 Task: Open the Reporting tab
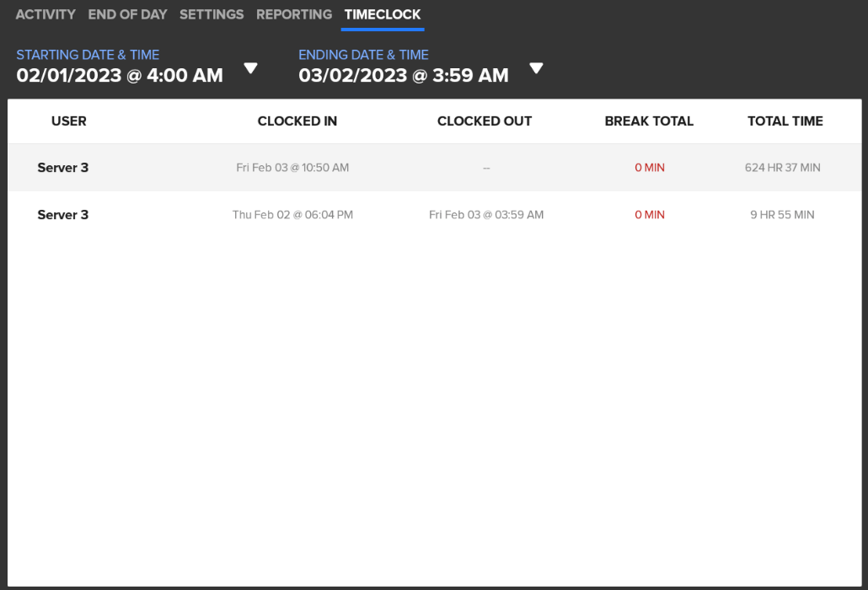[294, 14]
